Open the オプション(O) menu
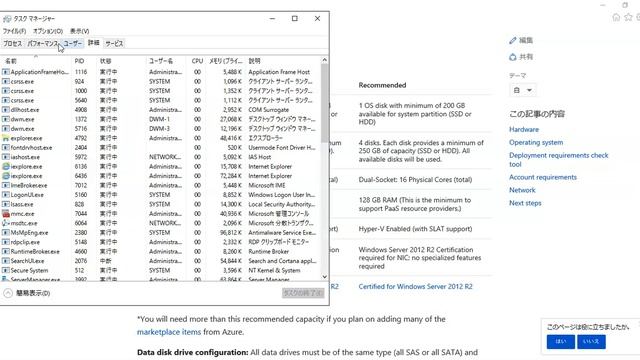 pyautogui.click(x=48, y=31)
